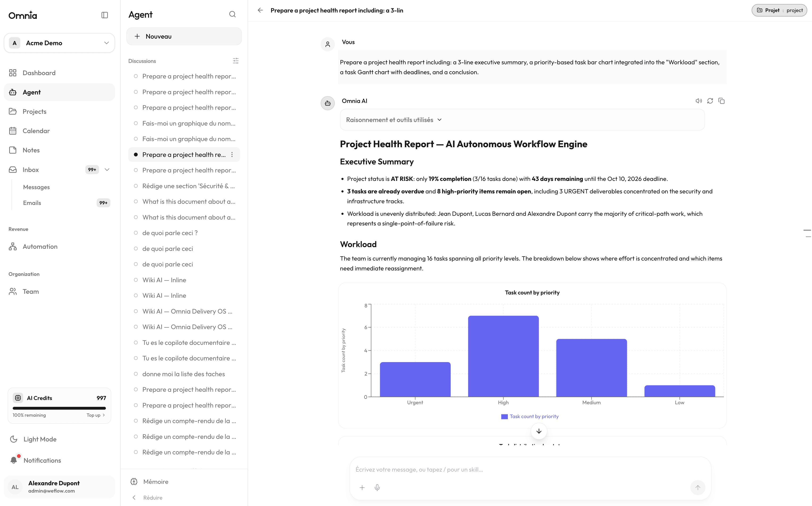Screen dimensions: 812x506
Task: Open the Agent sidebar item
Action: [x=59, y=92]
